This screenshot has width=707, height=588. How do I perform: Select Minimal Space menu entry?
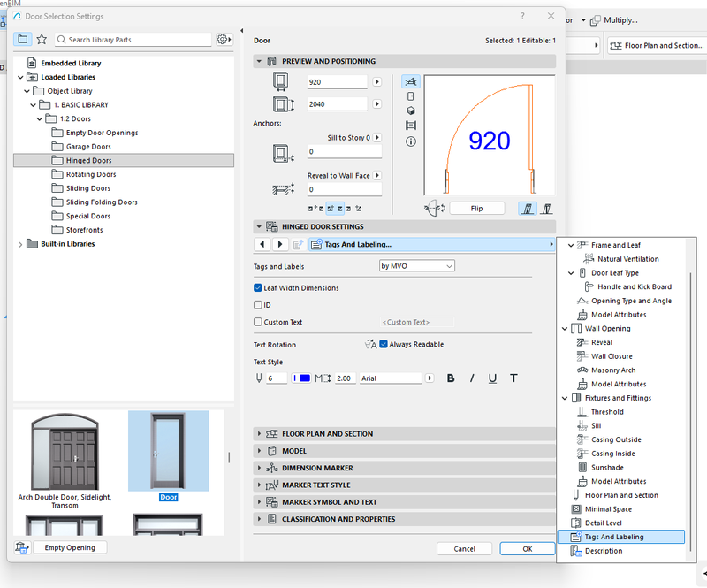[608, 509]
